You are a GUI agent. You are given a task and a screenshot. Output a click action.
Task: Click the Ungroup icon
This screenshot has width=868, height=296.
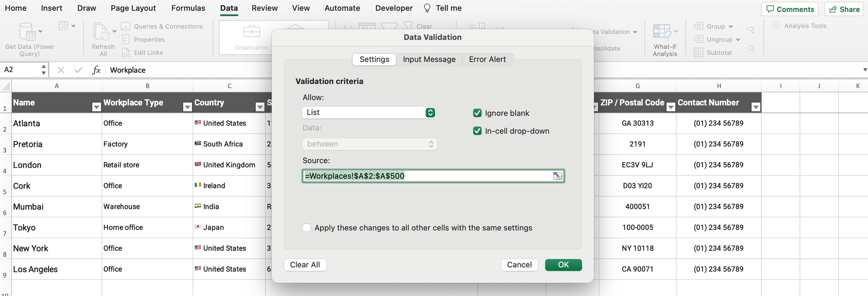(698, 40)
